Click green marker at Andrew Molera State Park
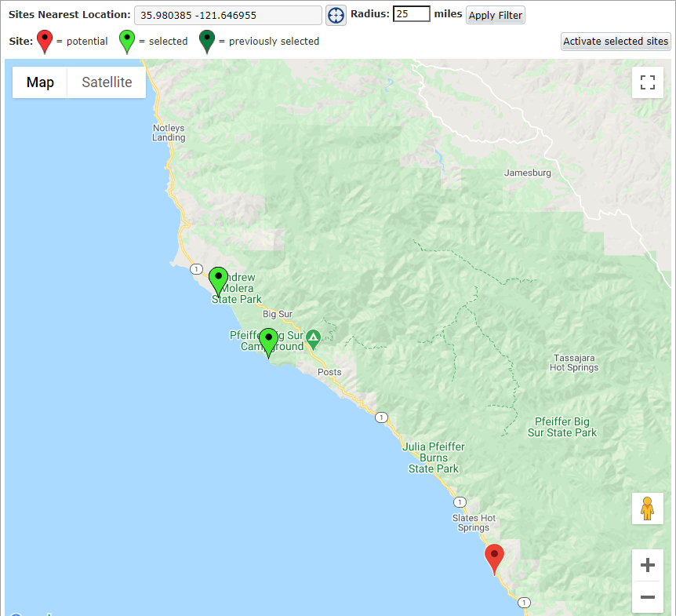Image resolution: width=676 pixels, height=616 pixels. pos(218,280)
